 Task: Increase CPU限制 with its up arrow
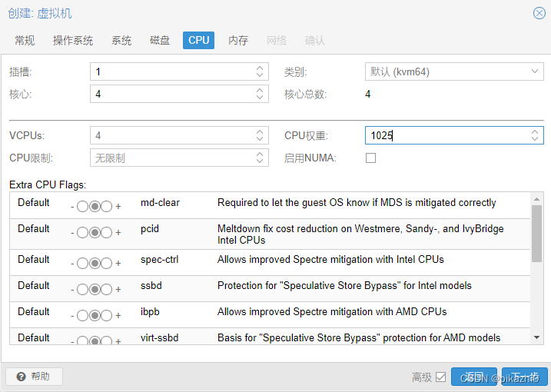coord(260,154)
